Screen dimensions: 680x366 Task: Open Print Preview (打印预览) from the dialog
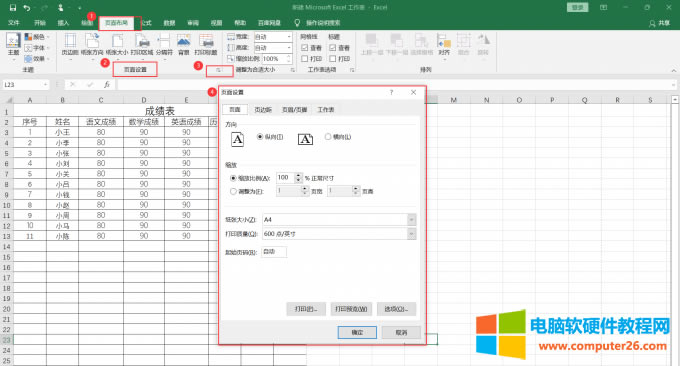(351, 309)
